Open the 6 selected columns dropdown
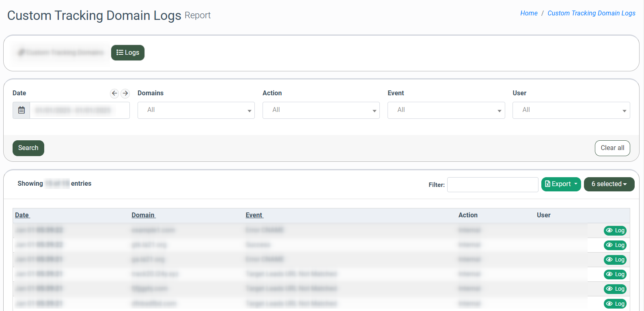 (x=609, y=184)
